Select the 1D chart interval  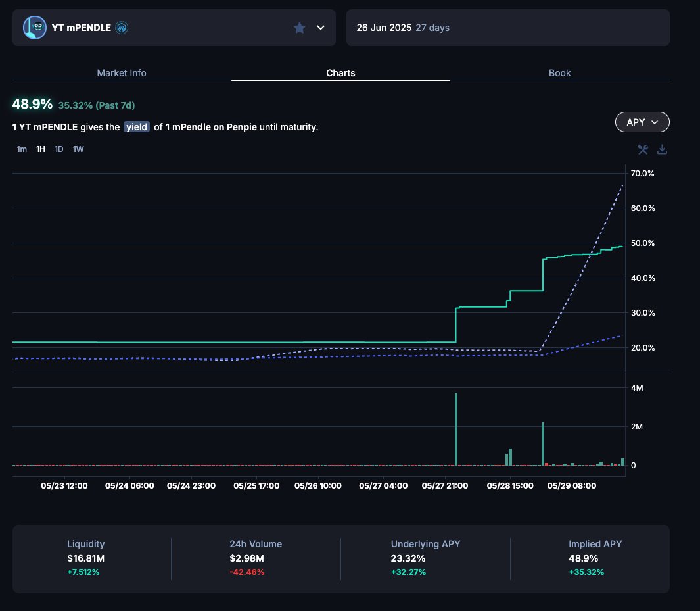(59, 149)
